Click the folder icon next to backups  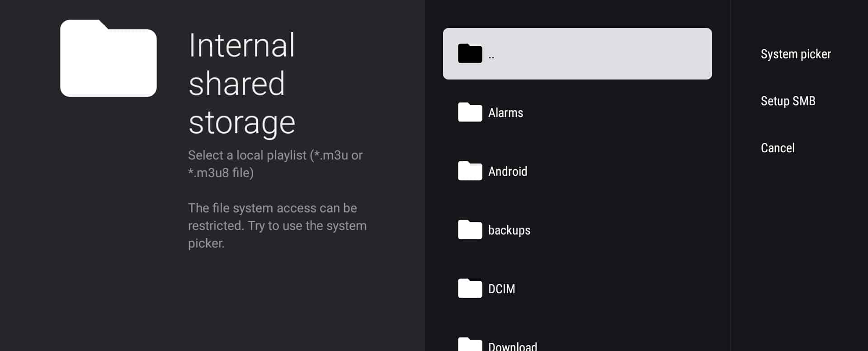pyautogui.click(x=470, y=229)
